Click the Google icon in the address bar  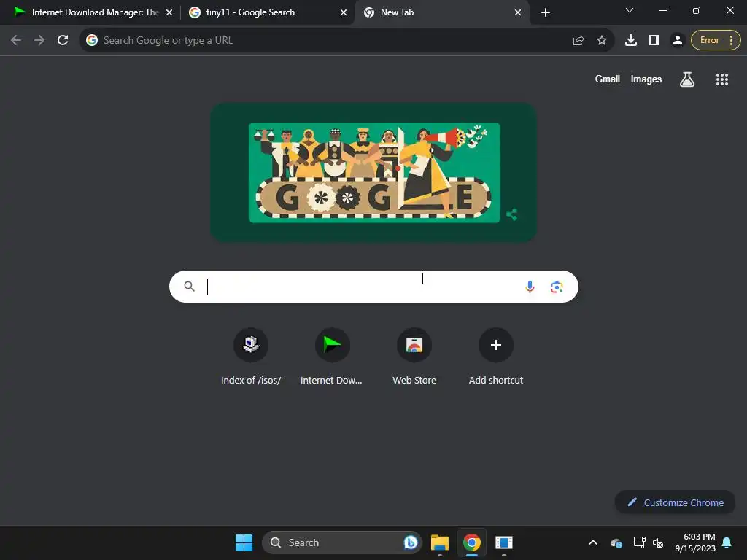91,41
